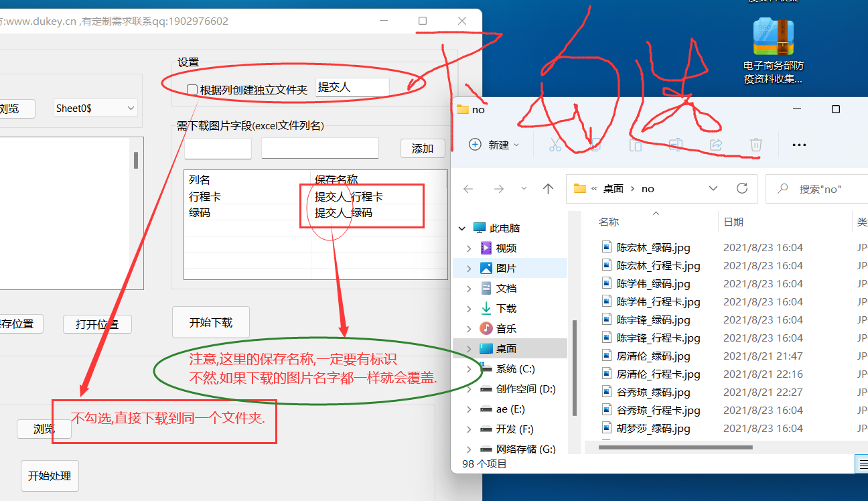The width and height of the screenshot is (868, 501).
Task: Click the 开始下载 button
Action: [210, 322]
